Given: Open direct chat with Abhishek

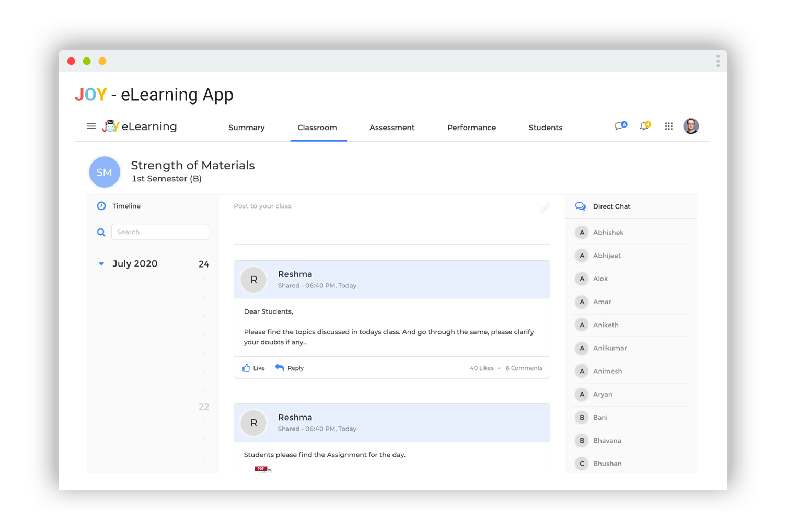Looking at the screenshot, I should (608, 233).
